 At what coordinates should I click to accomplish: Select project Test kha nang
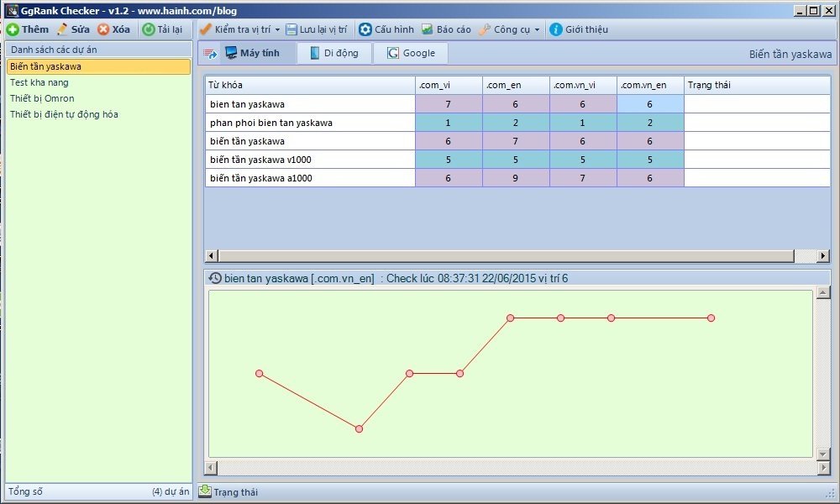(x=98, y=82)
